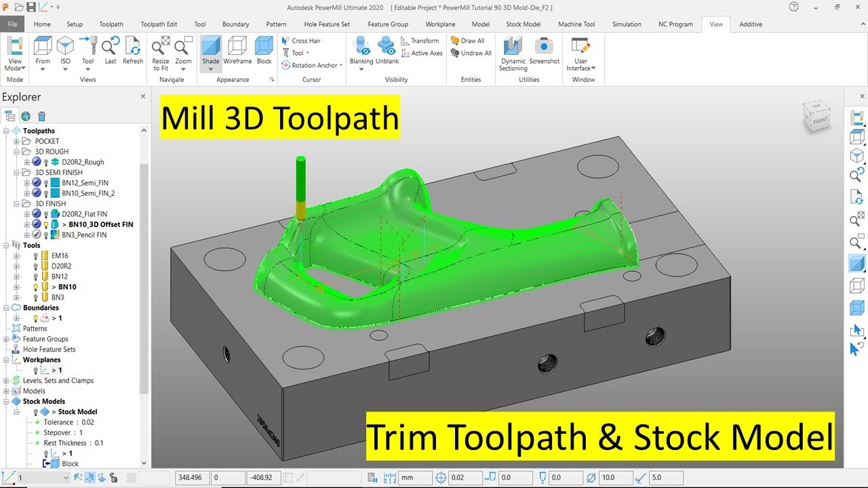Open the cursor Tool dropdown
This screenshot has width=868, height=488.
[296, 53]
